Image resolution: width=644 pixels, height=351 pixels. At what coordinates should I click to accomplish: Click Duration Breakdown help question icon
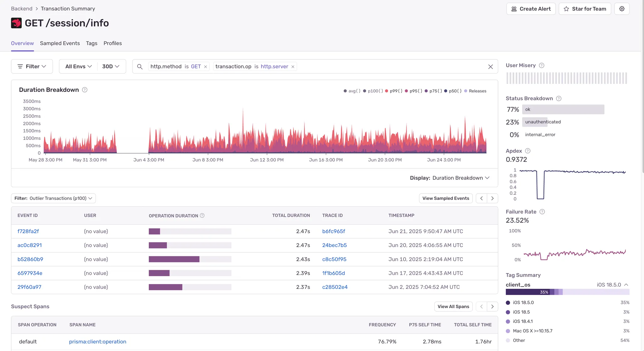[x=85, y=90]
